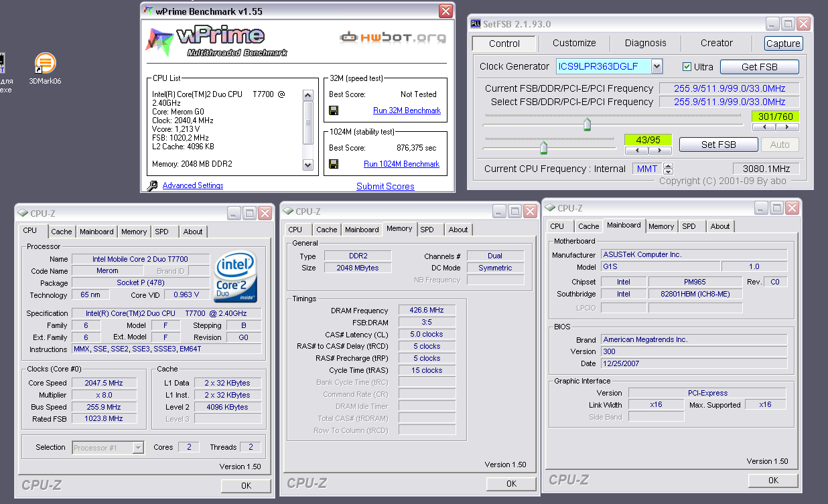Click the Get FSB button
Screen dimensions: 828x504
760,67
